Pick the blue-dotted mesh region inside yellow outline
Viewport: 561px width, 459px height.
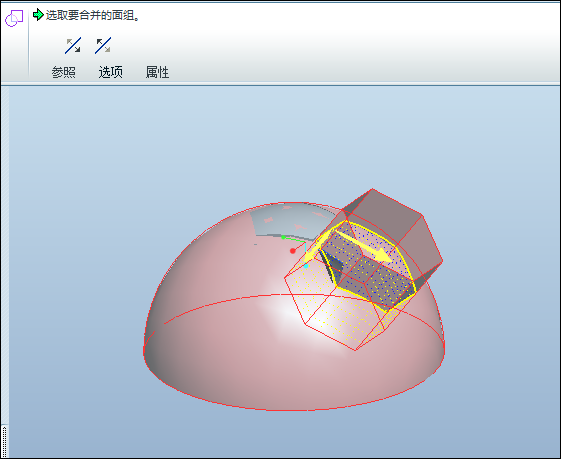369,265
